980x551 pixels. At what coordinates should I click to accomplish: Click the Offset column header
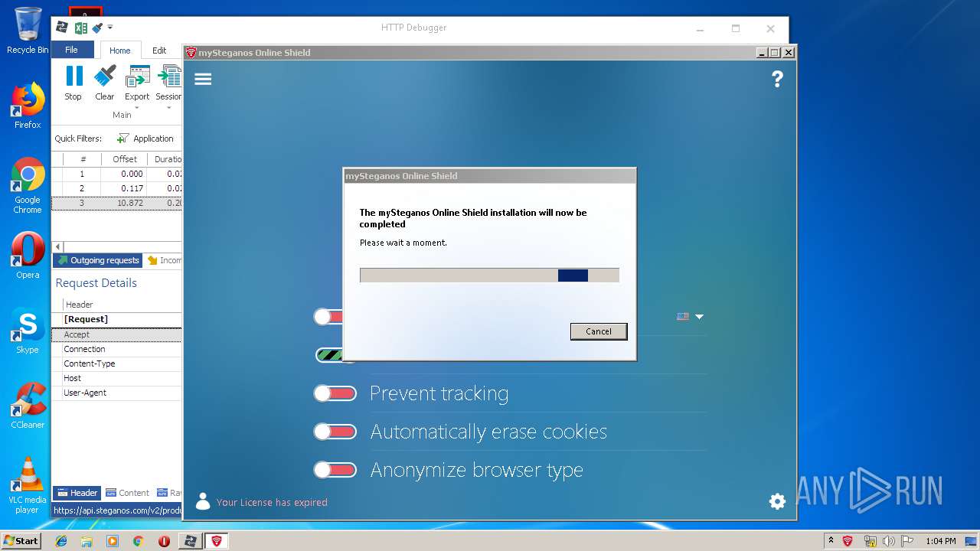[125, 159]
